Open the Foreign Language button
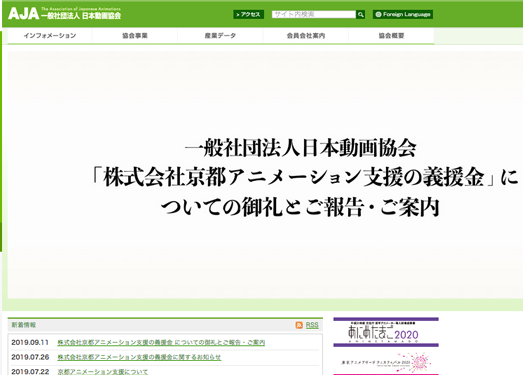Image resolution: width=523 pixels, height=375 pixels. pos(403,14)
